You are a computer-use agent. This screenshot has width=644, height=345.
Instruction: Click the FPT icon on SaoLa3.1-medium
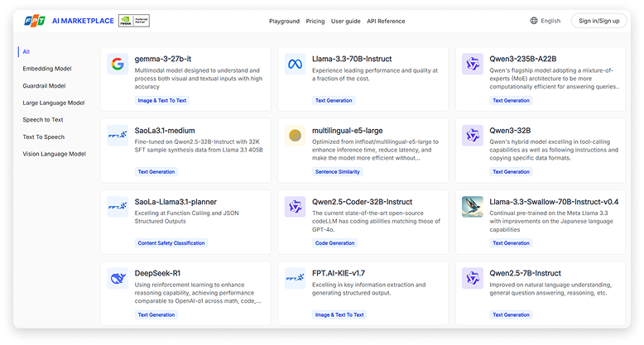118,136
